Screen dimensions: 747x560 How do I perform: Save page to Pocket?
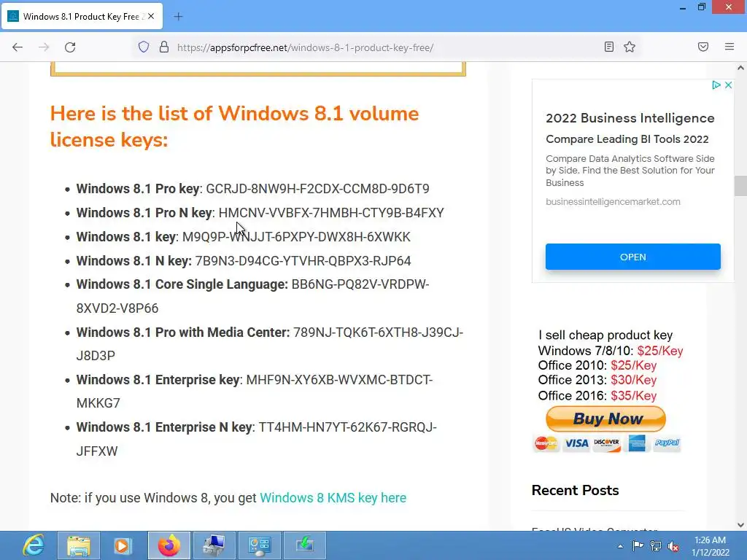pyautogui.click(x=703, y=47)
